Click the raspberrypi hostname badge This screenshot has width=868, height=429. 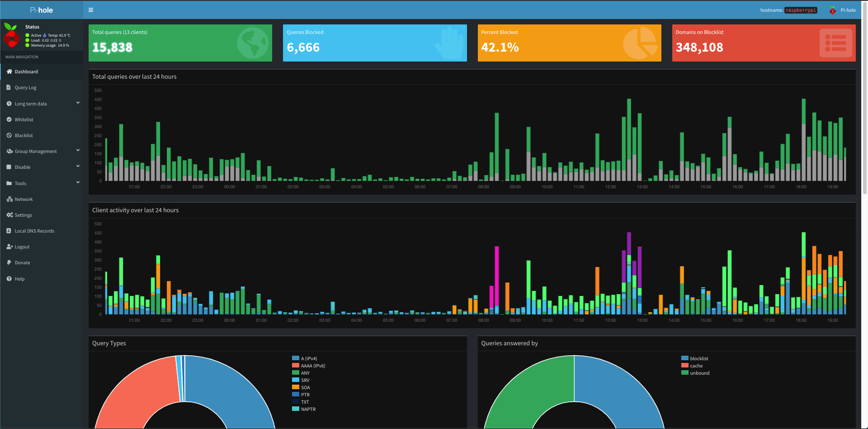[x=801, y=10]
